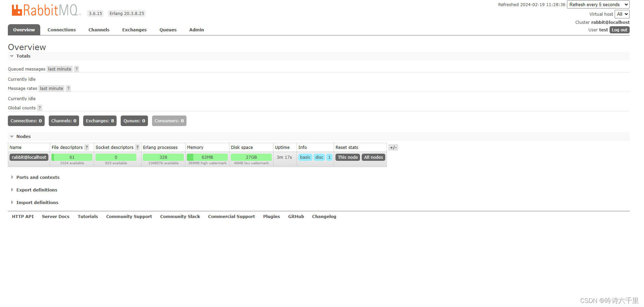Viewport: 644px width, 307px height.
Task: Click the Socket descriptors 0 bar
Action: point(116,157)
